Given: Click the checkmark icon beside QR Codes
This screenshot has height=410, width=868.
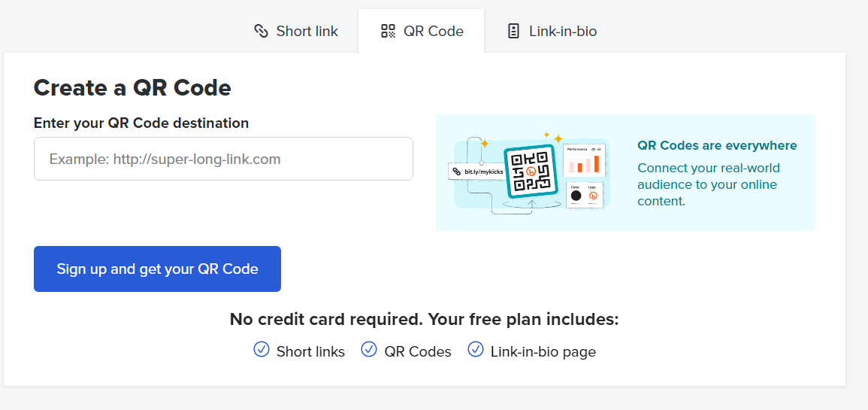Looking at the screenshot, I should point(369,350).
